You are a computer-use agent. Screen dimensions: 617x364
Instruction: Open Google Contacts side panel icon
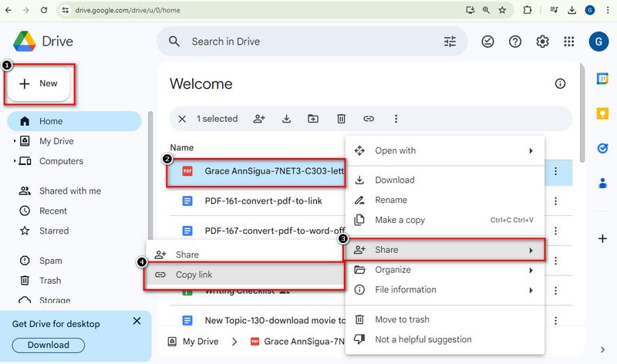point(602,183)
